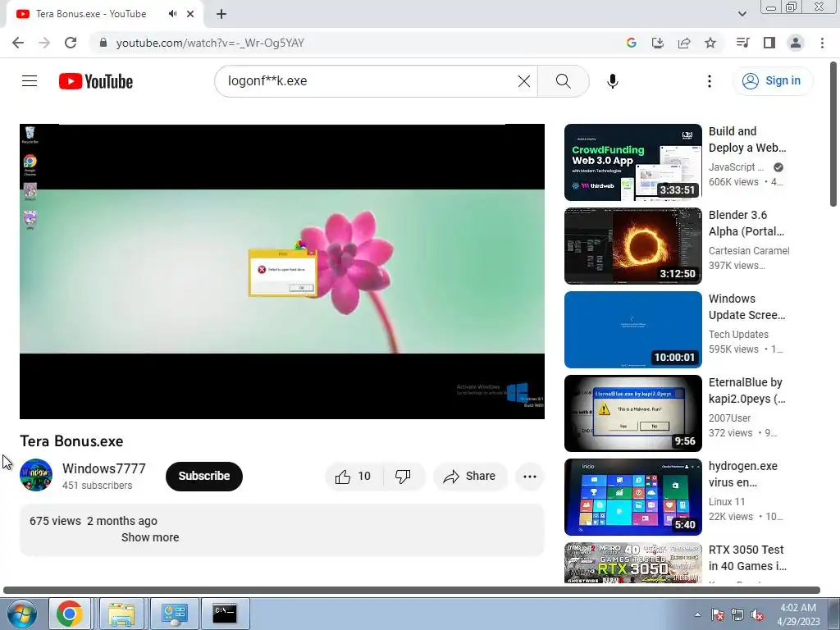The height and width of the screenshot is (630, 840).
Task: Open EternalBlue by kapi2.0peys title
Action: (x=746, y=390)
